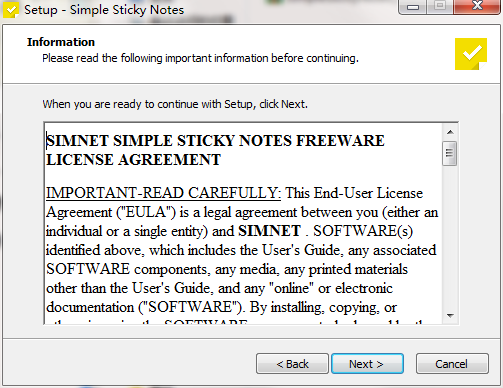
Task: Click the yellow sticky note checkmark logo
Action: [x=471, y=54]
